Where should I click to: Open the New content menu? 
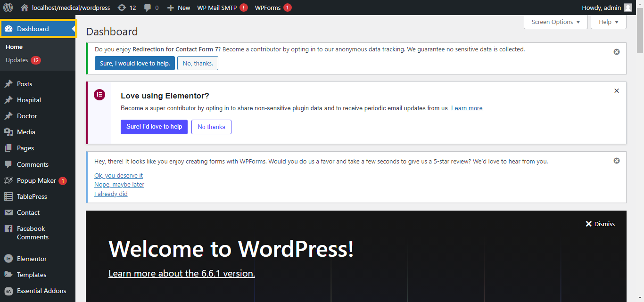[x=179, y=8]
